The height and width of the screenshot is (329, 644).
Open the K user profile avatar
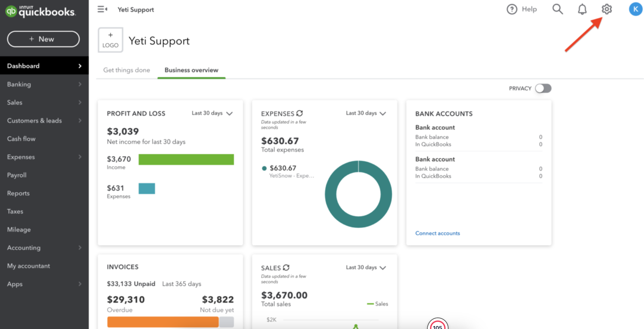[x=635, y=9]
